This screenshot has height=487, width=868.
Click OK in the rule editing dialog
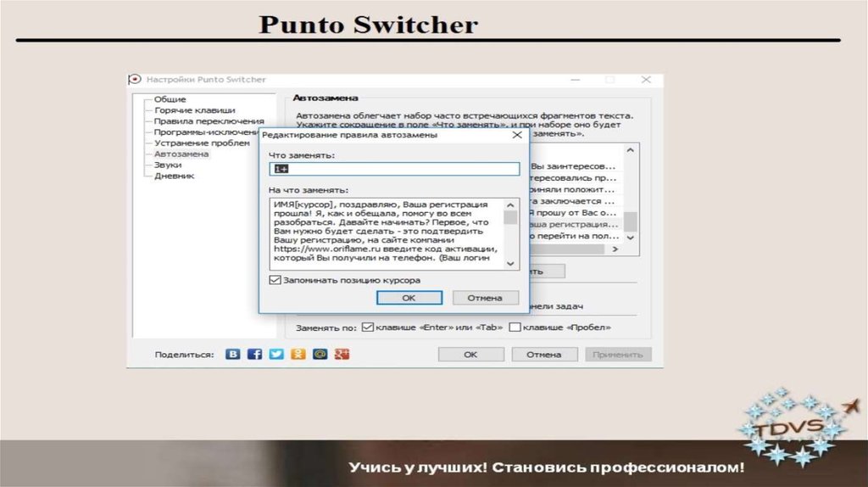coord(409,298)
